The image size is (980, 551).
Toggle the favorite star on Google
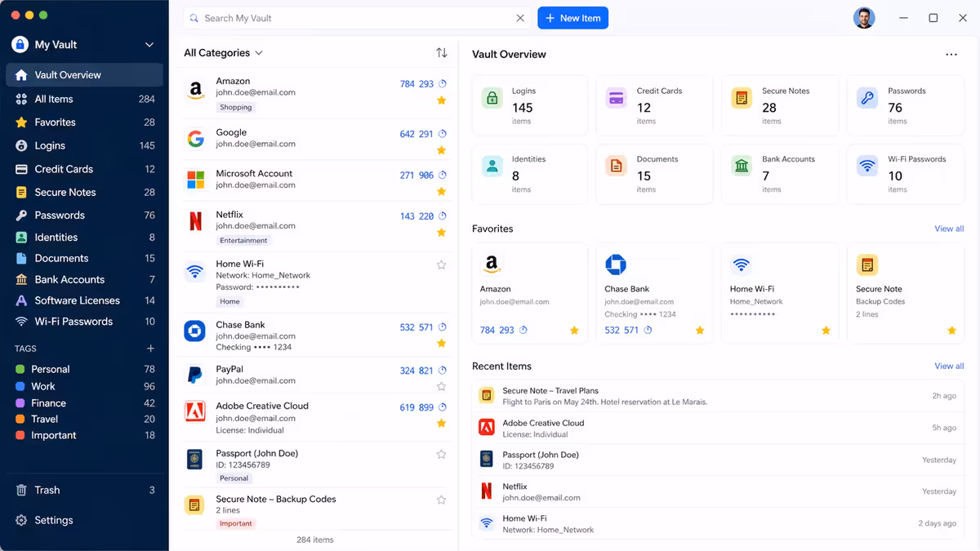442,150
